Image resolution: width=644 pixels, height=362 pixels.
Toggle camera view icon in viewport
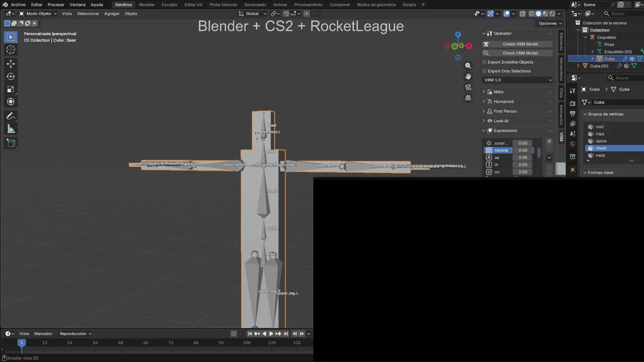(468, 87)
